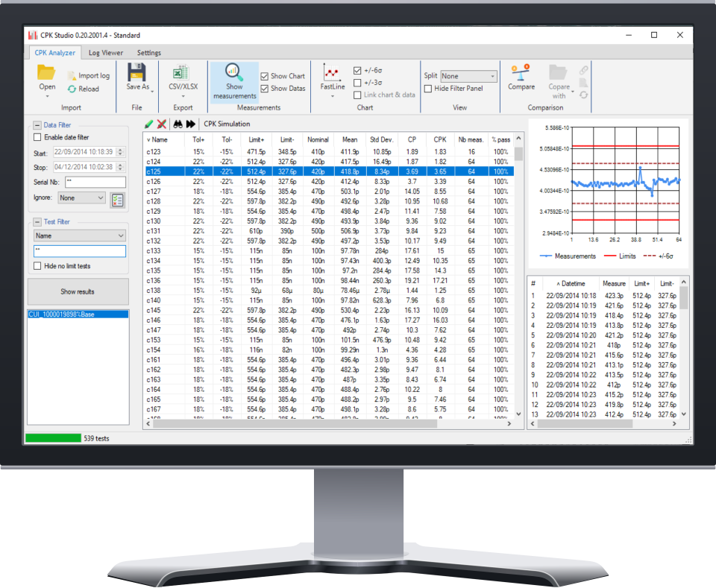
Task: Click the CPK Studio app icon in title bar
Action: click(33, 35)
